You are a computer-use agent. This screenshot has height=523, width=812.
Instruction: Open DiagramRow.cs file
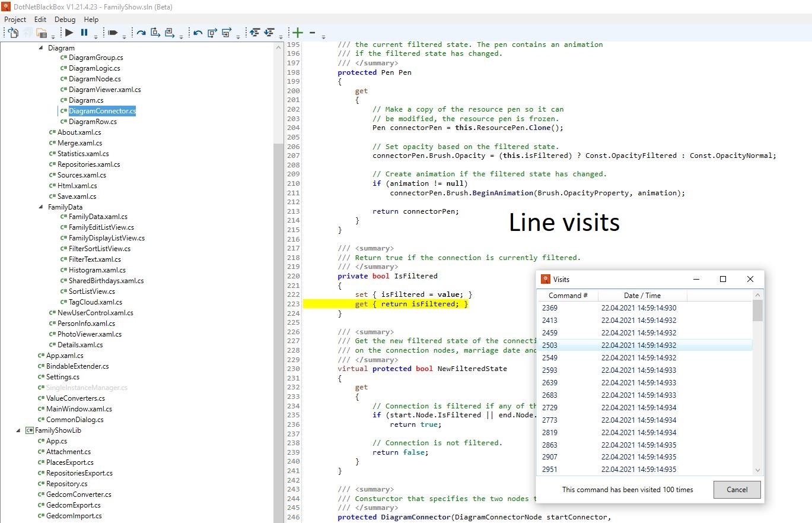pyautogui.click(x=93, y=122)
